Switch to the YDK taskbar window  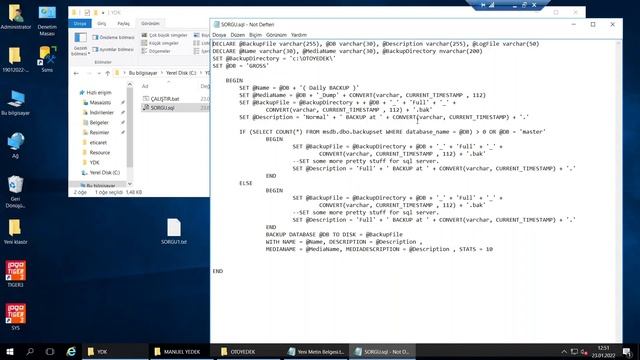coord(115,351)
